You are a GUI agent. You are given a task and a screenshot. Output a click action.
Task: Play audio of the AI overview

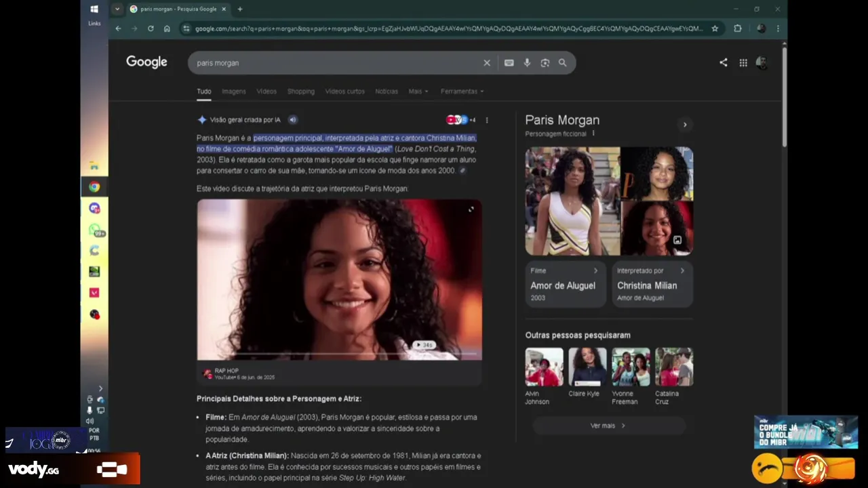pyautogui.click(x=292, y=120)
